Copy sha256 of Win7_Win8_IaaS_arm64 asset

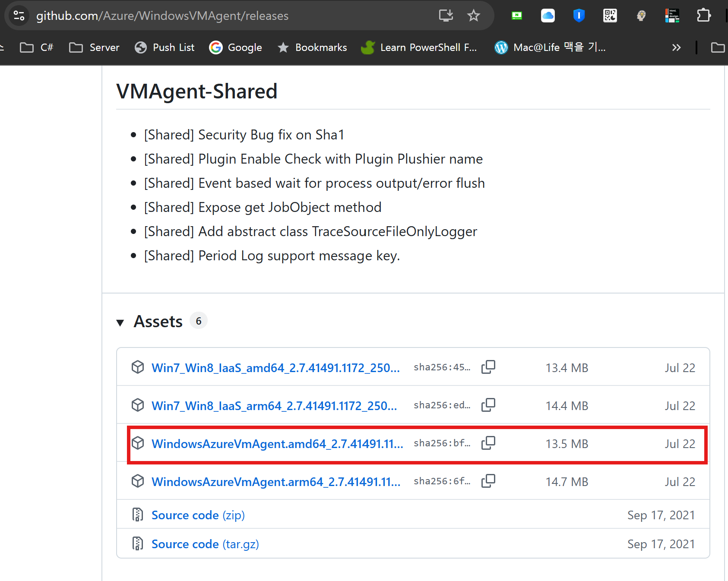488,405
